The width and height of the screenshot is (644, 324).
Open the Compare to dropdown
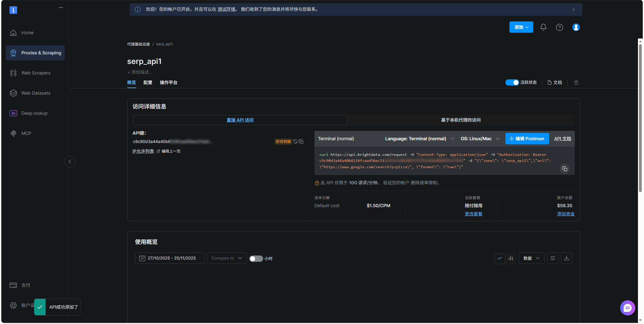point(226,258)
